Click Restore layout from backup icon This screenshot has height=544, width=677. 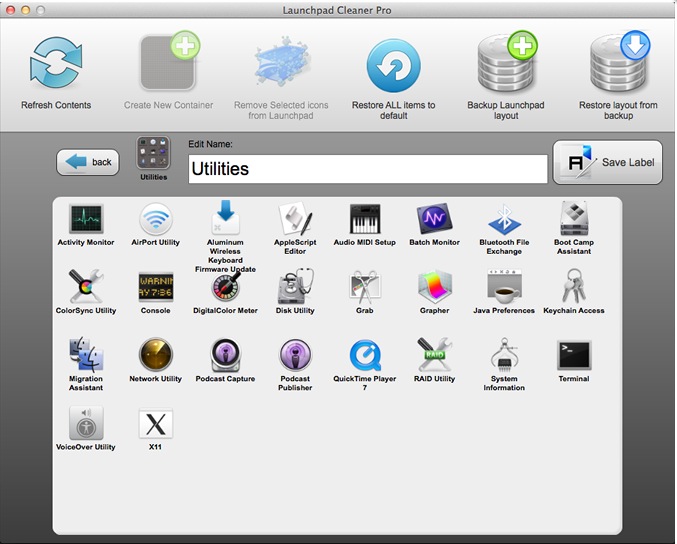pyautogui.click(x=618, y=64)
